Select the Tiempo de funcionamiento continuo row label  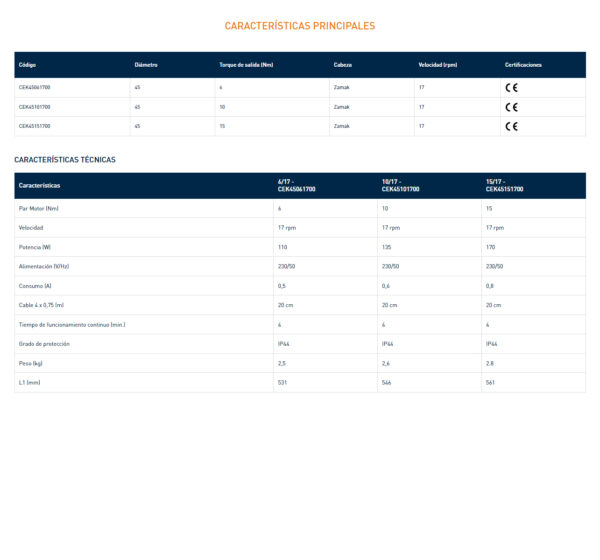[71, 325]
